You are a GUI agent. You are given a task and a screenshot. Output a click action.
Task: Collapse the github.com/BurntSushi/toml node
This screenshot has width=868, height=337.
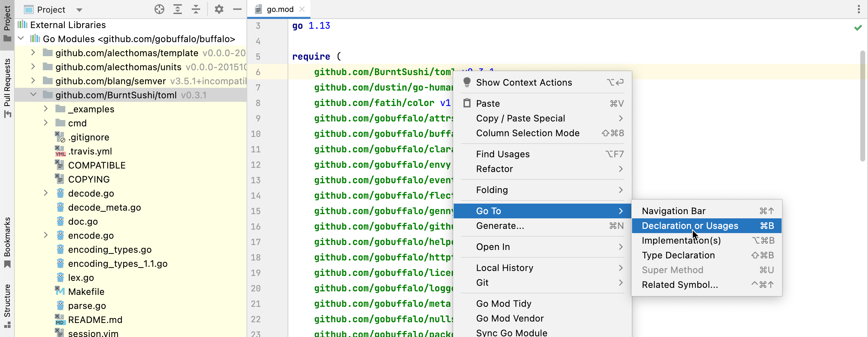(x=33, y=94)
